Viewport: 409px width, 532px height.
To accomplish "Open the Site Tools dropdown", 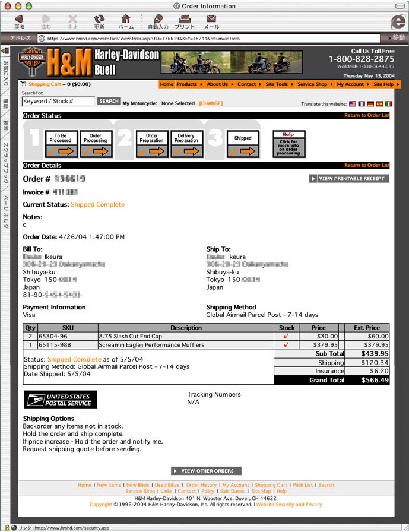I will click(280, 84).
